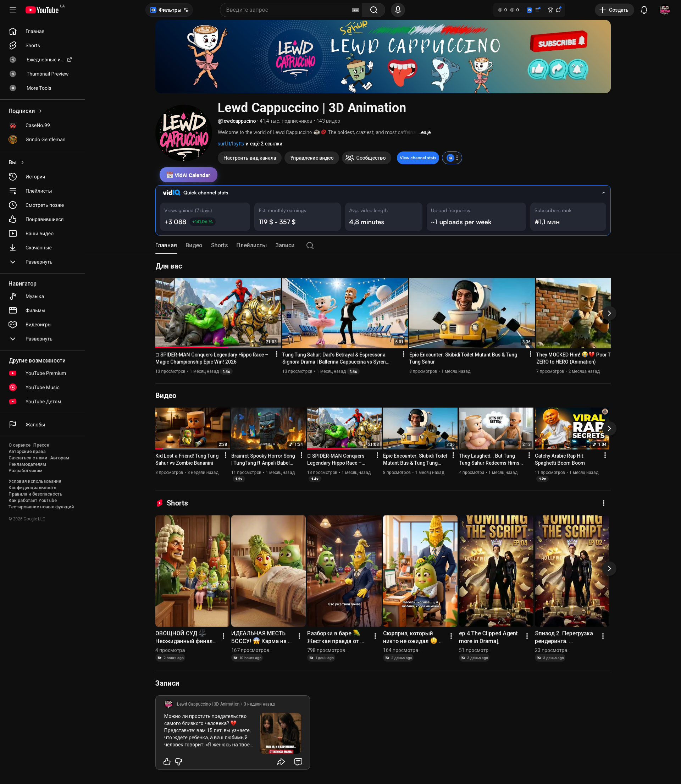
Task: Expand Развернуть under the Вы section
Action: click(x=38, y=262)
